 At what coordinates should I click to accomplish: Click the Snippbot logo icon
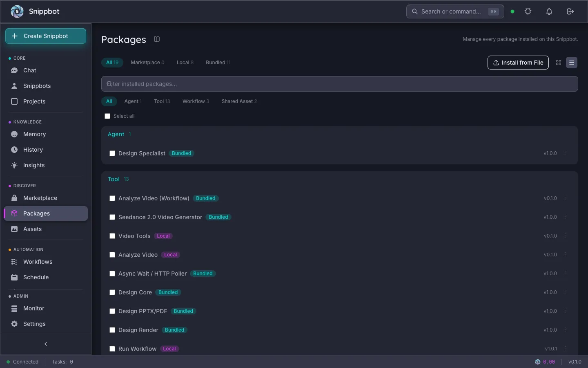[x=17, y=11]
